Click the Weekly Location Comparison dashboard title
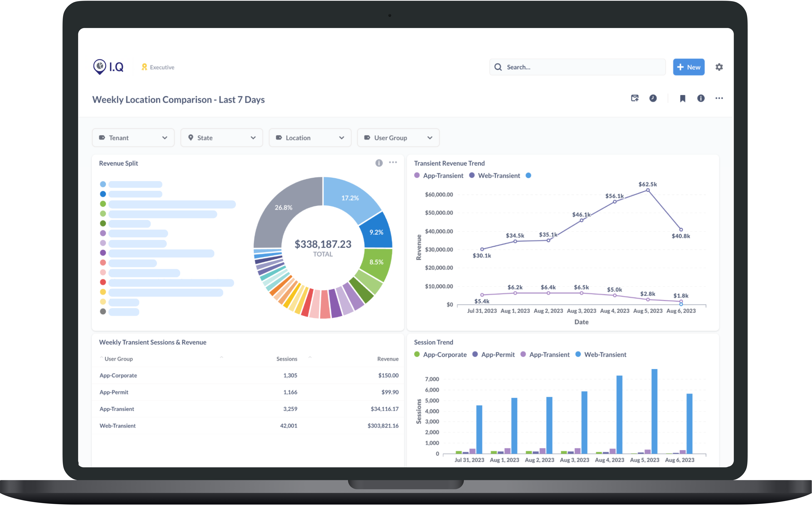The height and width of the screenshot is (512, 812). click(178, 100)
